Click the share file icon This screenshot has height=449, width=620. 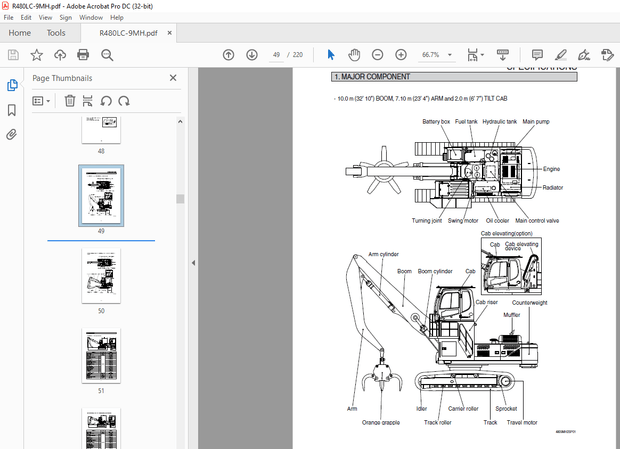pyautogui.click(x=607, y=55)
